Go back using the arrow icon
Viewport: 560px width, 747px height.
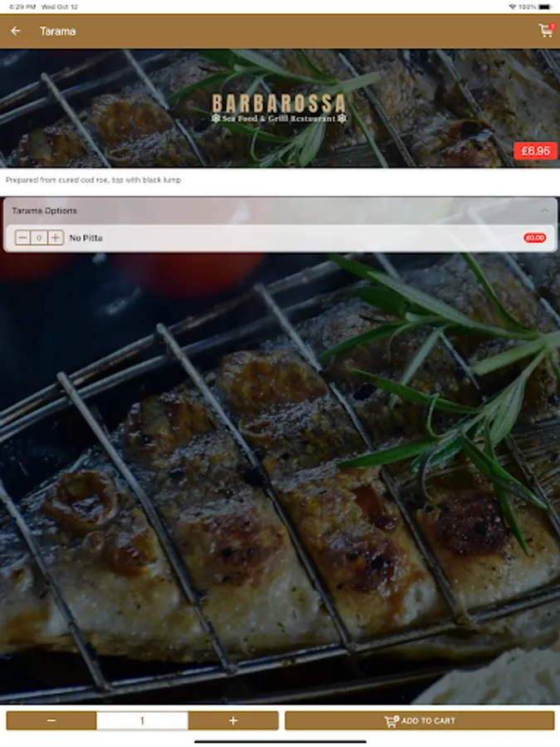pyautogui.click(x=16, y=31)
